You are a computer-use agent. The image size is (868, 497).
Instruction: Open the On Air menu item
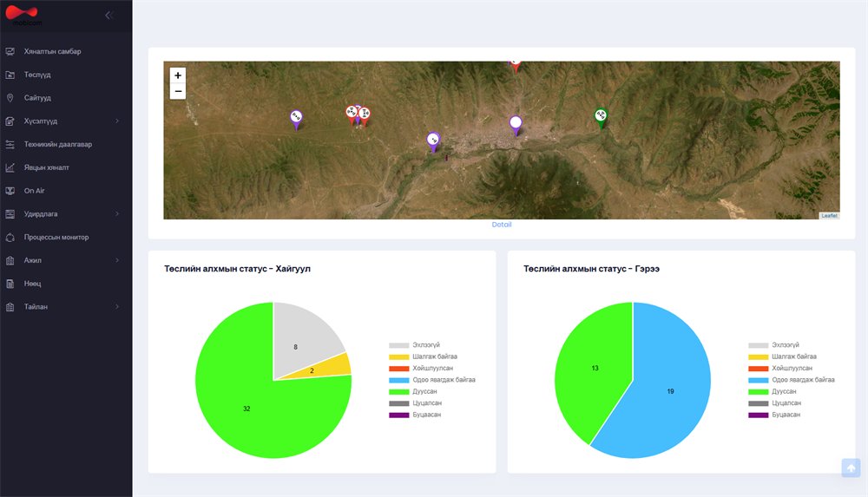pos(34,191)
